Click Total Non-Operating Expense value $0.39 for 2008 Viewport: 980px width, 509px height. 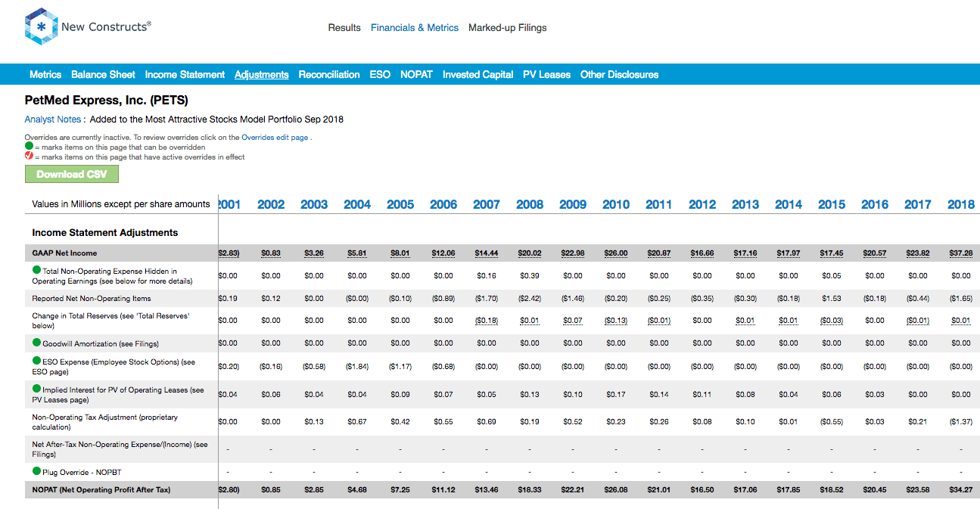[530, 276]
